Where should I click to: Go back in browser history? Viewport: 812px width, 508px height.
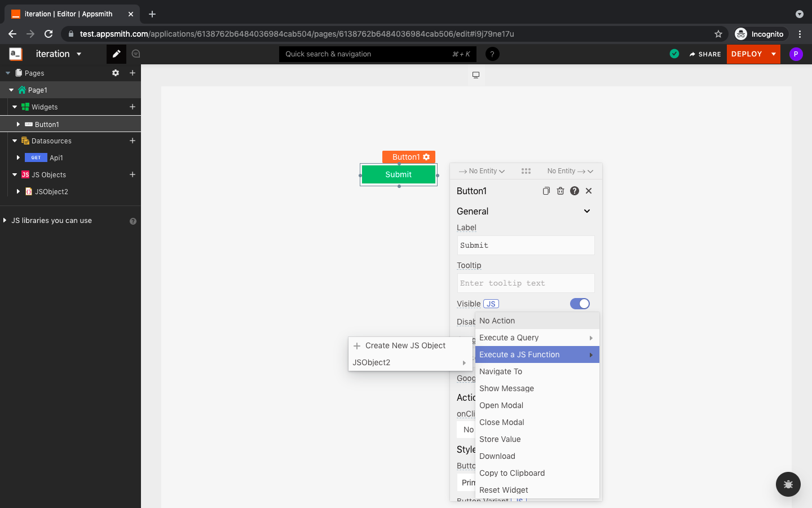pos(12,34)
